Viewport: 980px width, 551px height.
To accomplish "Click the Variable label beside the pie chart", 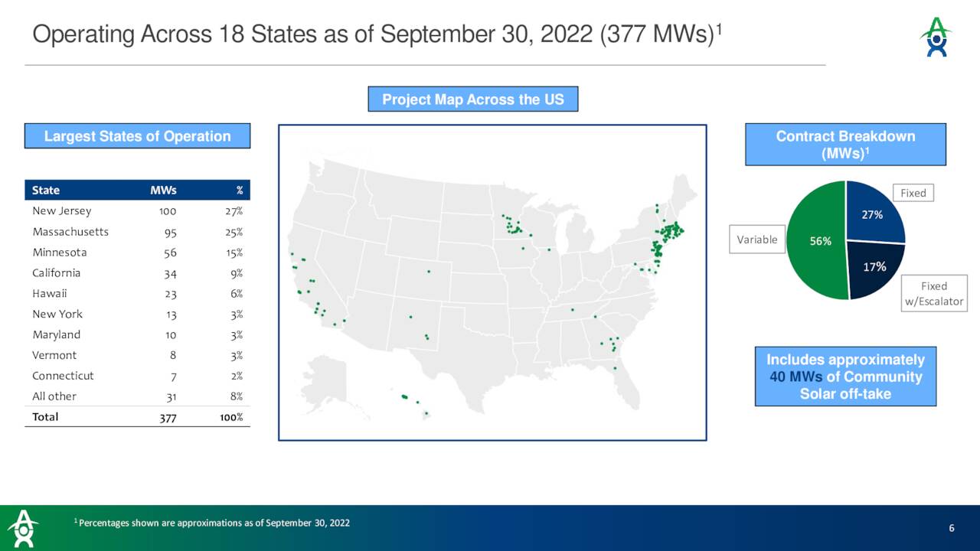I will tap(756, 239).
